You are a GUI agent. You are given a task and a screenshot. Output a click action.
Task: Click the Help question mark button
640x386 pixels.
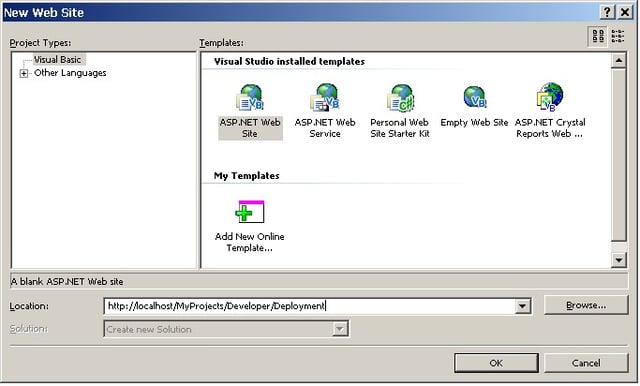click(607, 12)
